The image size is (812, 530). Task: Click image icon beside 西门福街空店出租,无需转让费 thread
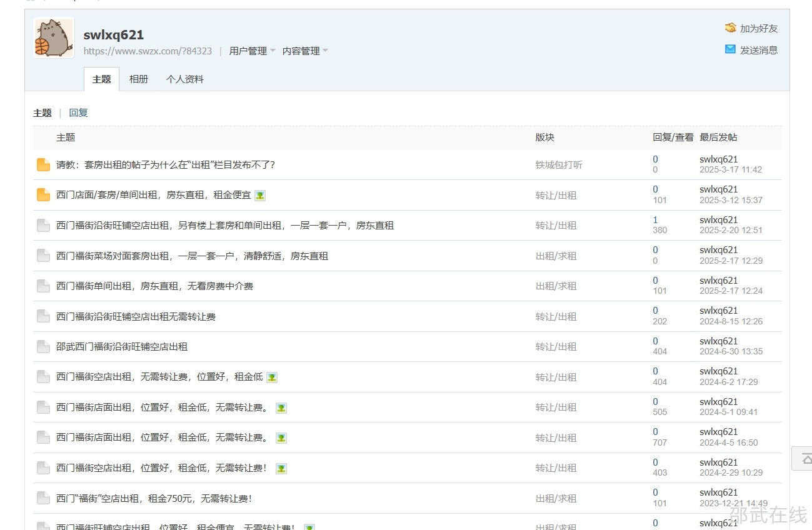coord(272,377)
